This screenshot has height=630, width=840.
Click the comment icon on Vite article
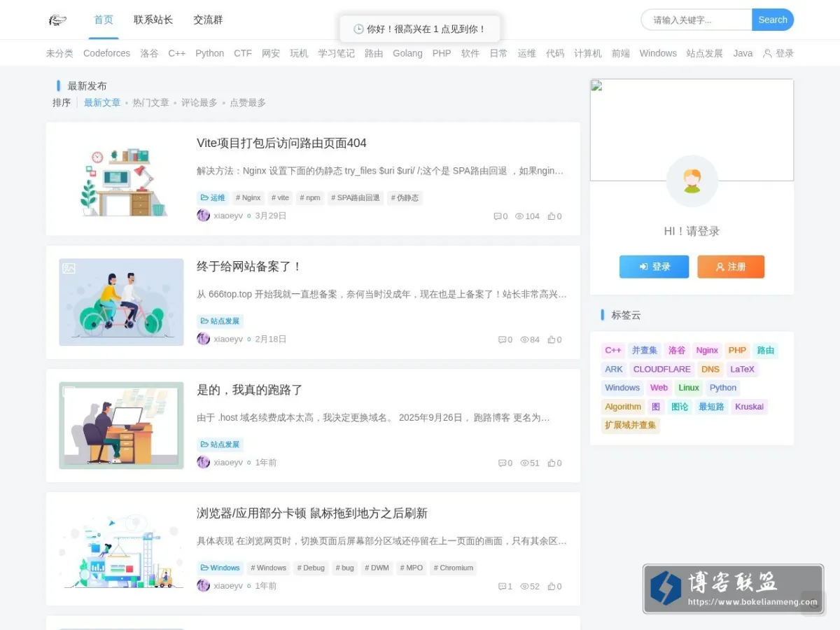click(498, 216)
